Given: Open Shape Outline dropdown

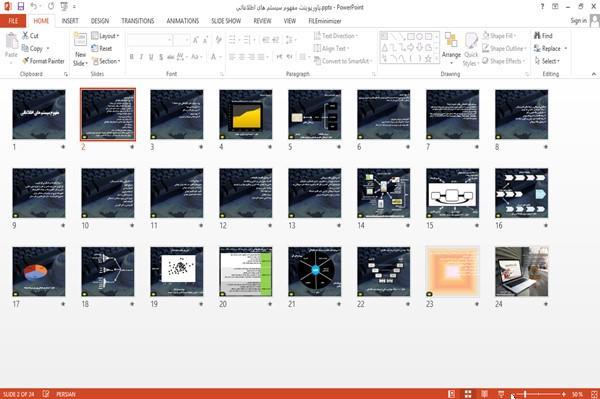Looking at the screenshot, I should [x=504, y=49].
